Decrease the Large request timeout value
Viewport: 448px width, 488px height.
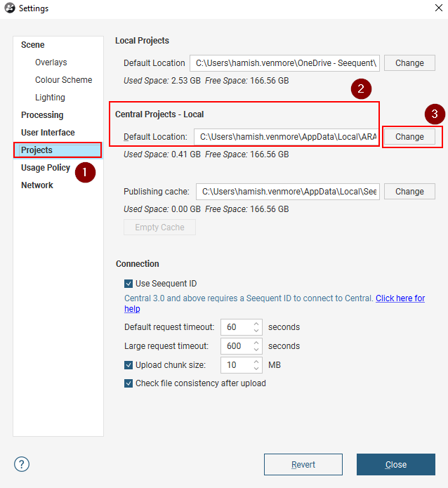tap(256, 350)
